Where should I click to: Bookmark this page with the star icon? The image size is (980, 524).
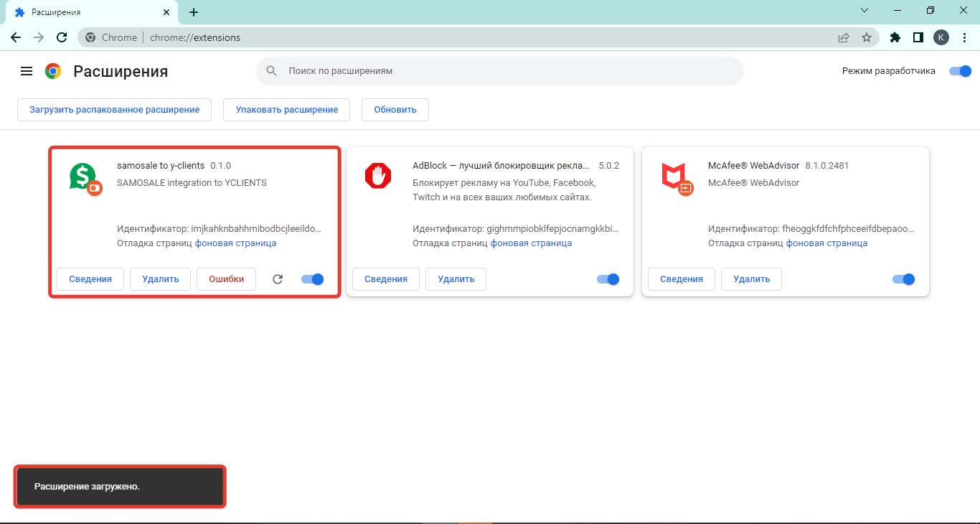point(867,37)
